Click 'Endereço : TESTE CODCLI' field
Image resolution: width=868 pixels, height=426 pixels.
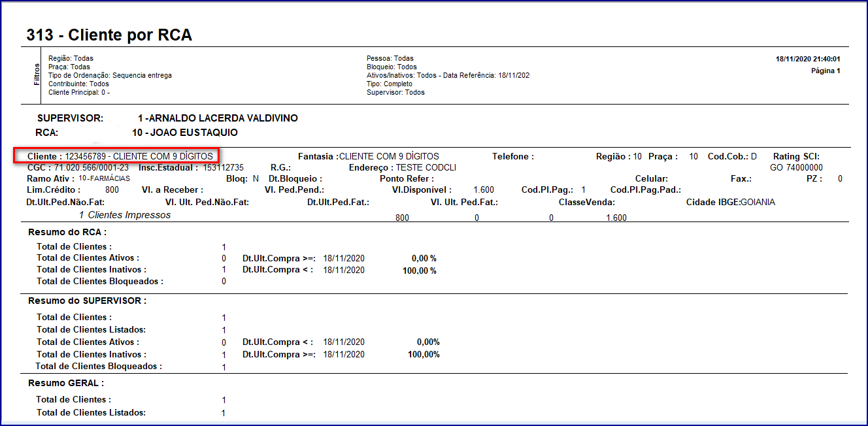[x=403, y=168]
